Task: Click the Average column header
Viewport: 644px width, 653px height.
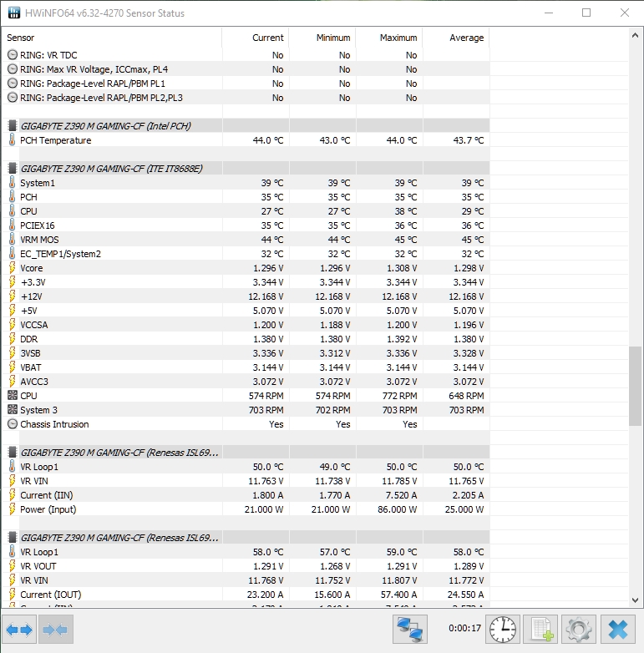Action: (456, 38)
